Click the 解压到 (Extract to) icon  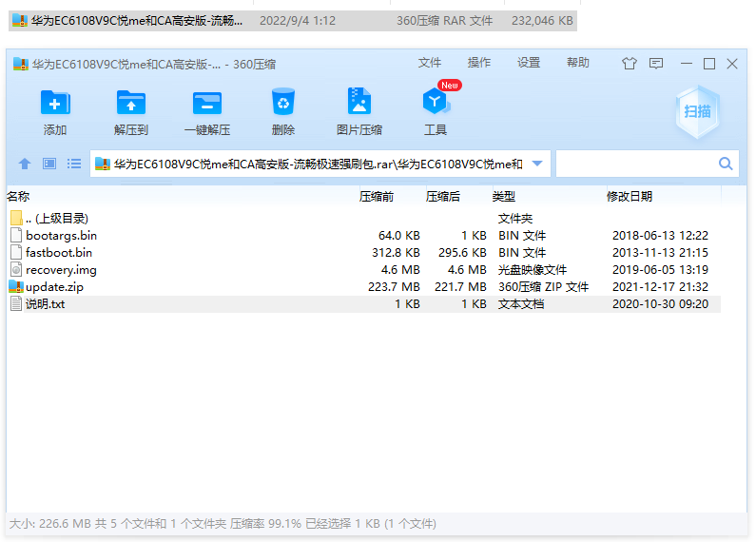pyautogui.click(x=131, y=104)
